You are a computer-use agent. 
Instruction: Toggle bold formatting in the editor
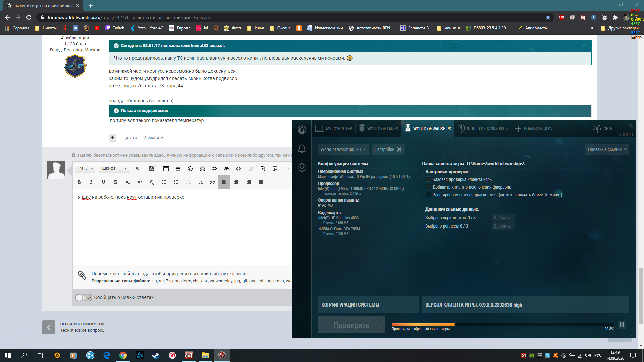pos(79,182)
